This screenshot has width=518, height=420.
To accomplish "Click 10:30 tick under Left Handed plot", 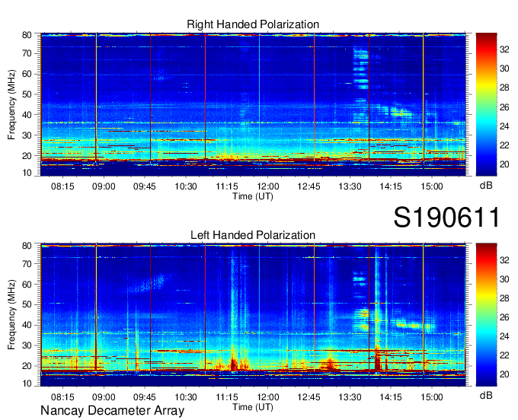I will coord(186,397).
